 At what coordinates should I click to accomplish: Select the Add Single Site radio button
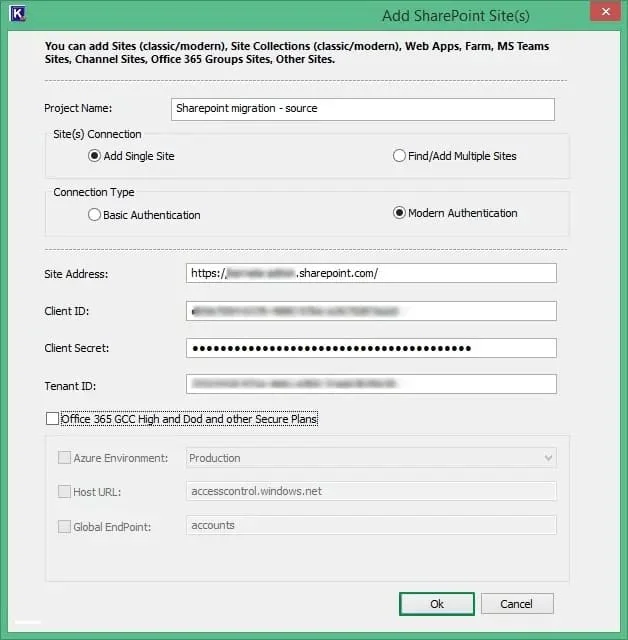pos(95,156)
